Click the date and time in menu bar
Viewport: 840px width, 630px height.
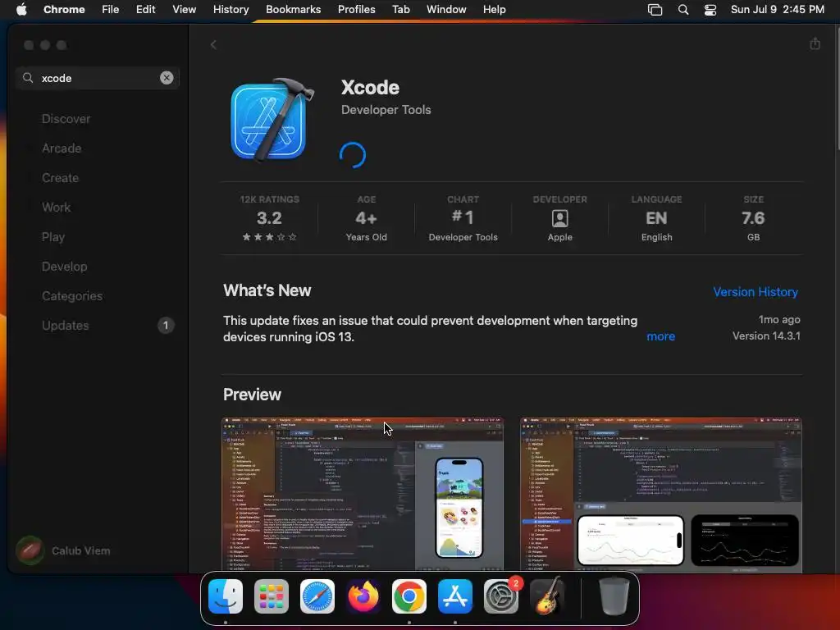point(778,9)
